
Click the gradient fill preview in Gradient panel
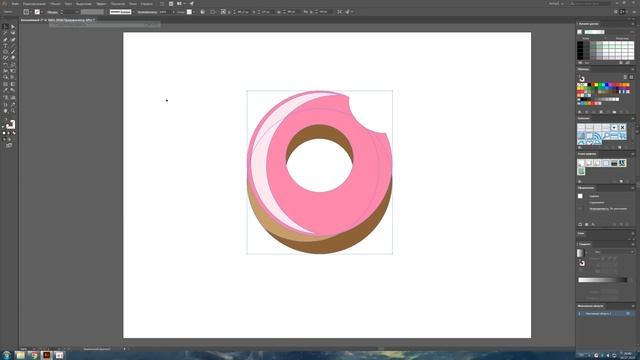[x=580, y=253]
